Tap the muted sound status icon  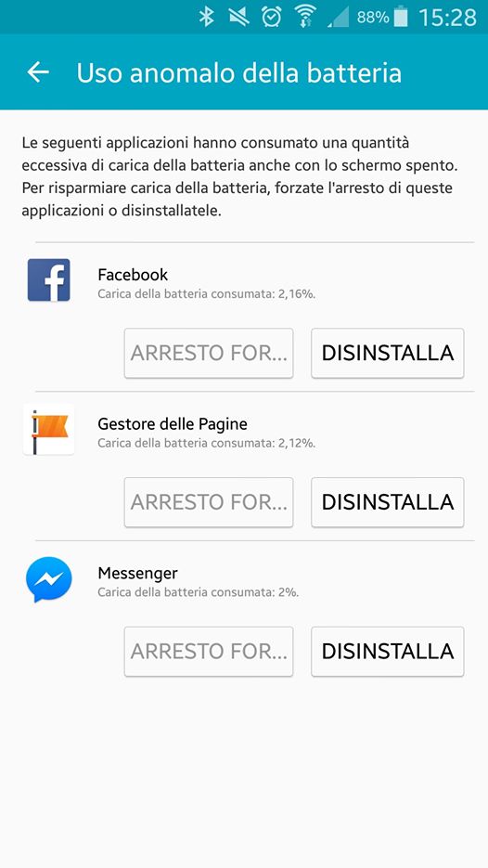click(239, 17)
